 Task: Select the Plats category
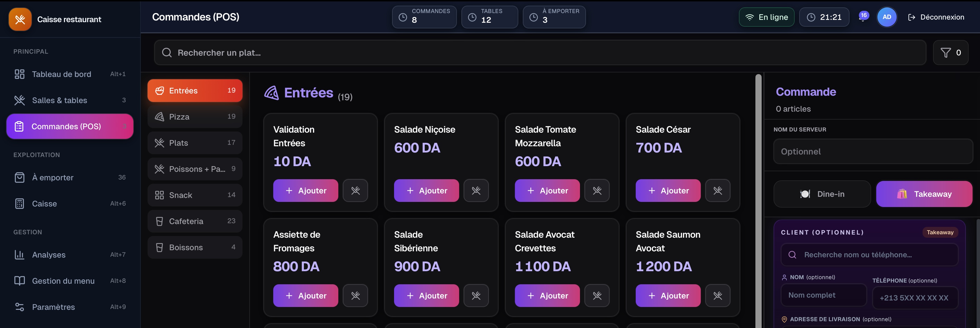tap(195, 143)
